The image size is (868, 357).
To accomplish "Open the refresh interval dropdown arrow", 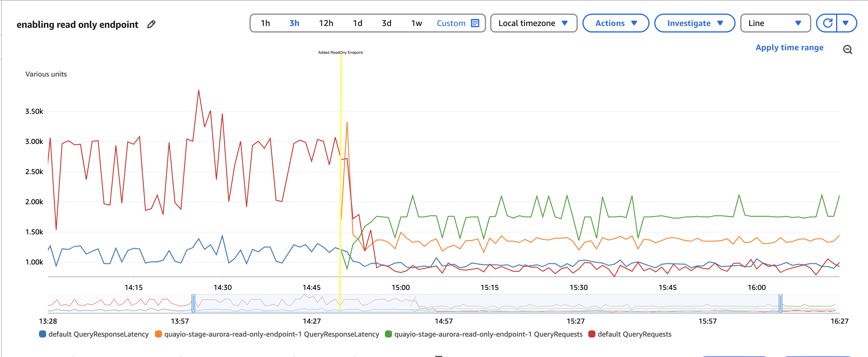I will tap(846, 23).
